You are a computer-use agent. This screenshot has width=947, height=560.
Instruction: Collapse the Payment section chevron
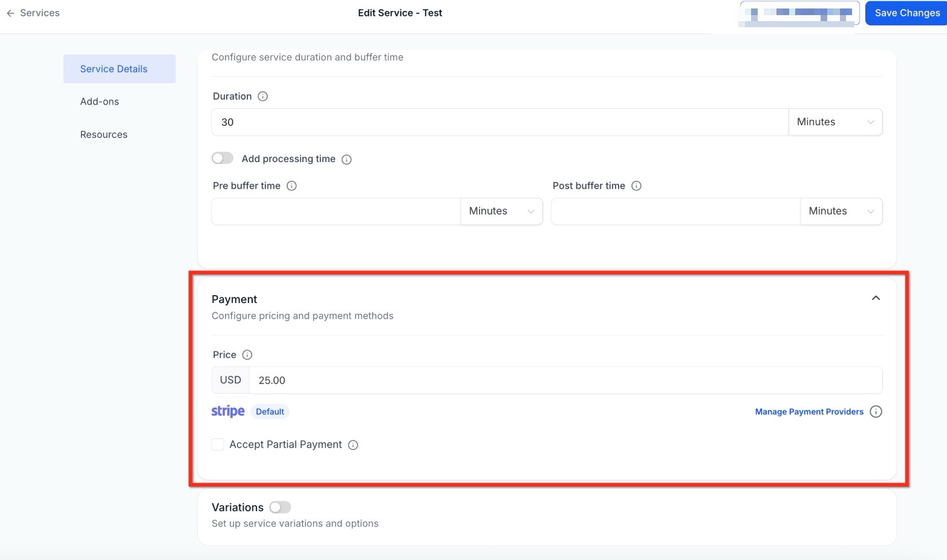tap(876, 298)
